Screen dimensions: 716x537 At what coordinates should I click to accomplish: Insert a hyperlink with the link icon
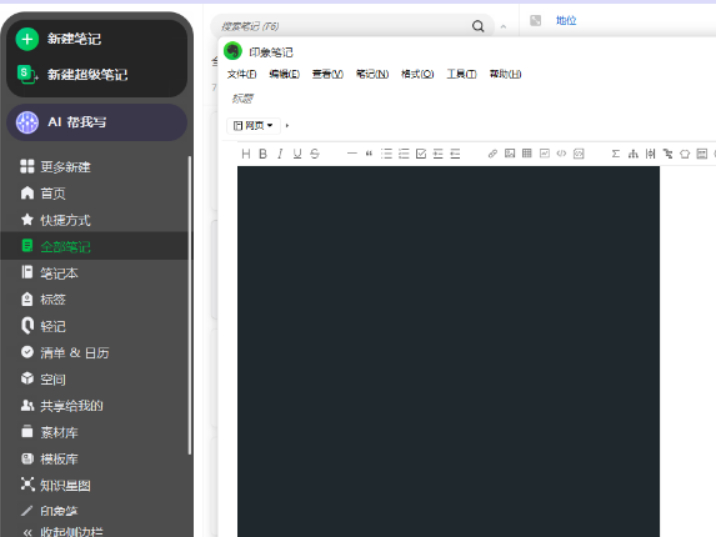point(492,154)
